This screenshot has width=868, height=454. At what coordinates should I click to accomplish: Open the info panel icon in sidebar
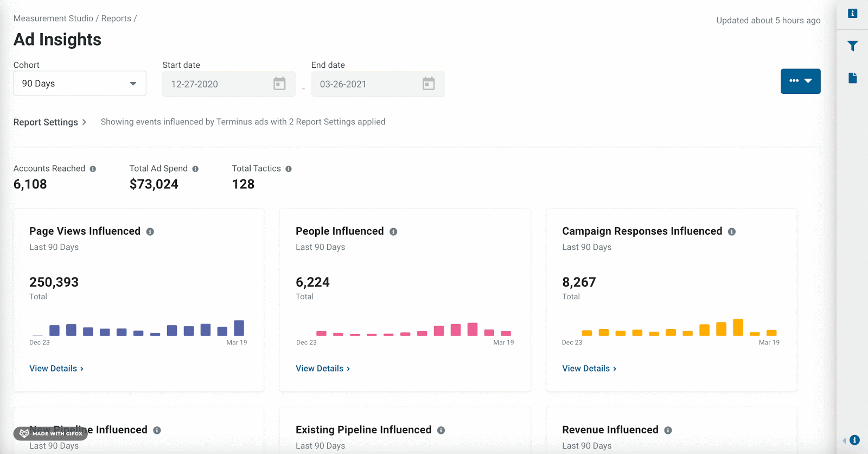[853, 13]
